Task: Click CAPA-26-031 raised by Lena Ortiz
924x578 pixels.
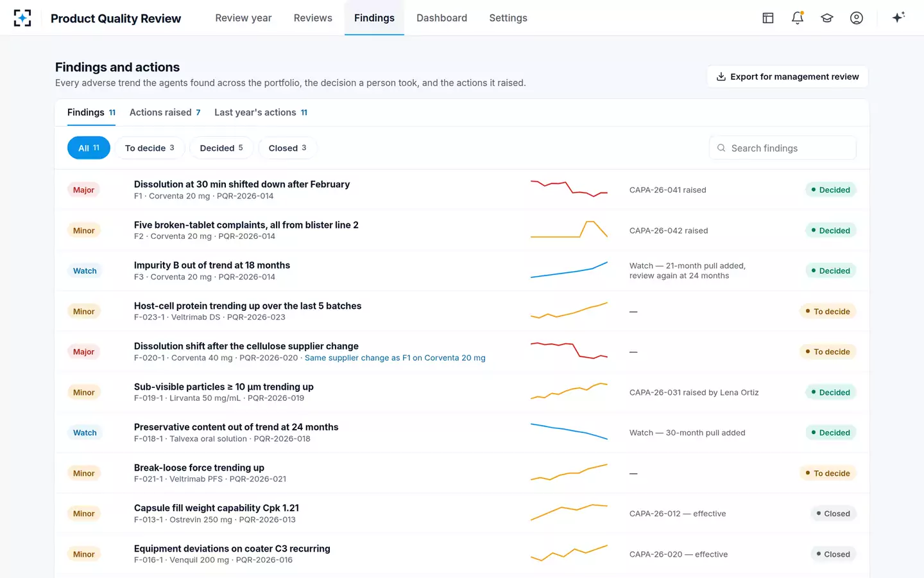Action: 694,392
